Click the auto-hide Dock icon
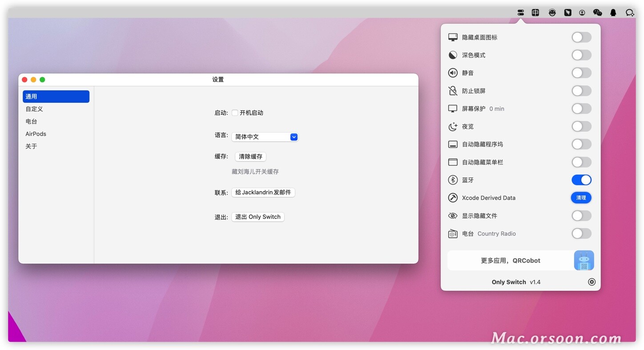 453,145
